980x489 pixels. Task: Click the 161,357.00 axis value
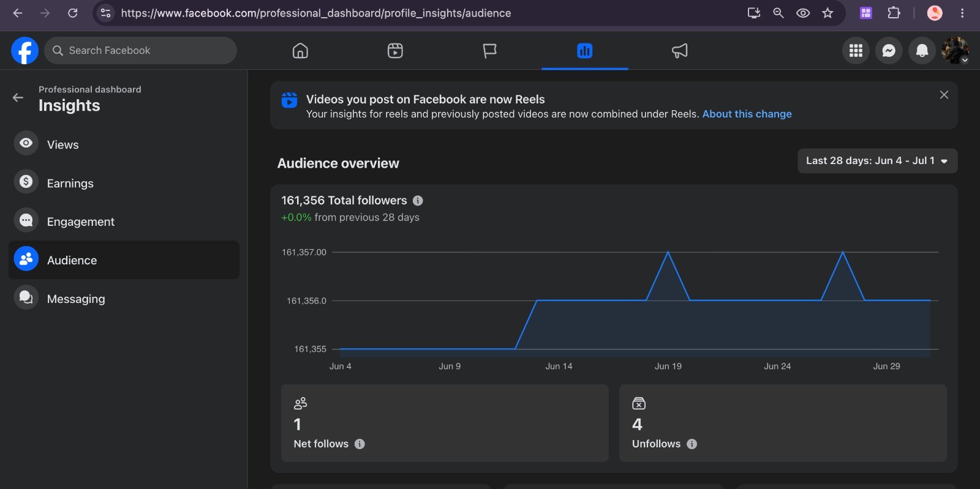tap(304, 252)
